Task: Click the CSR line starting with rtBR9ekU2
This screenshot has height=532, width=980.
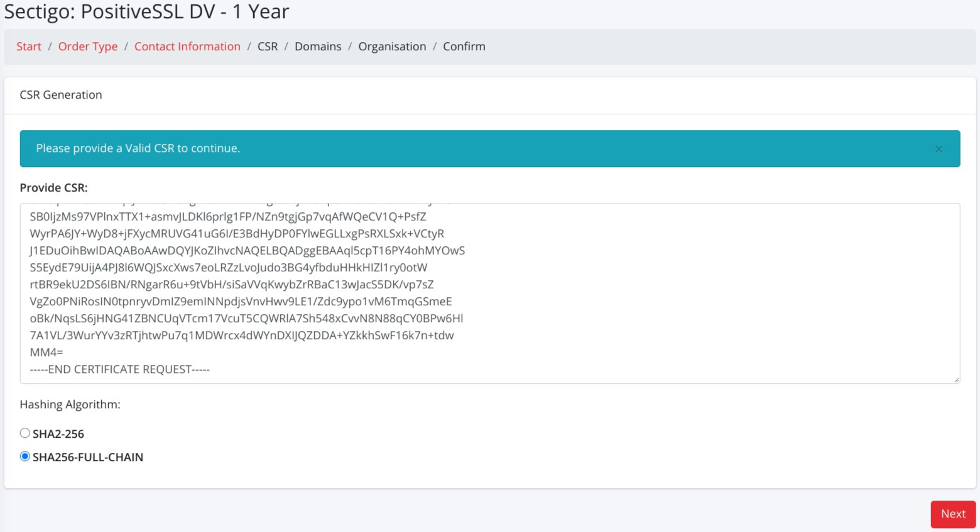Action: tap(232, 285)
